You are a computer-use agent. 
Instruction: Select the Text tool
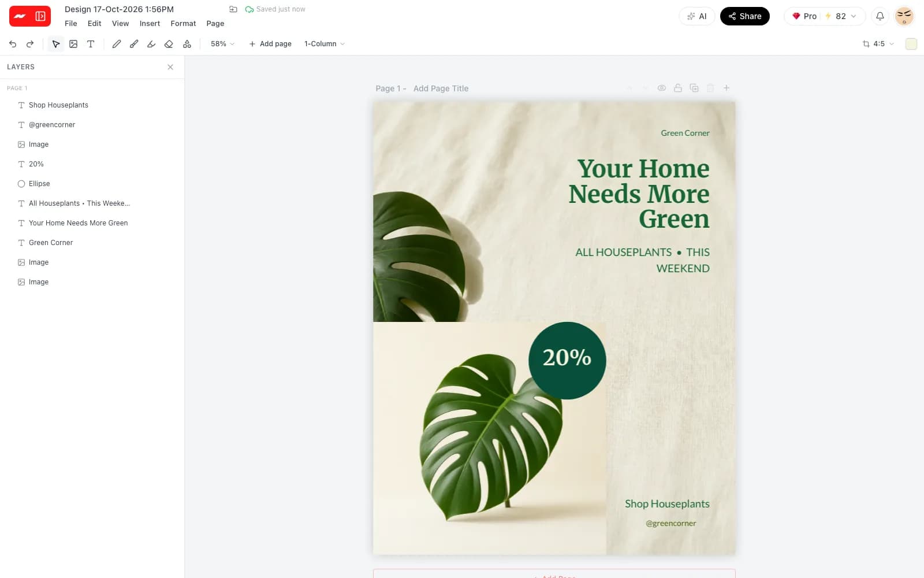91,44
